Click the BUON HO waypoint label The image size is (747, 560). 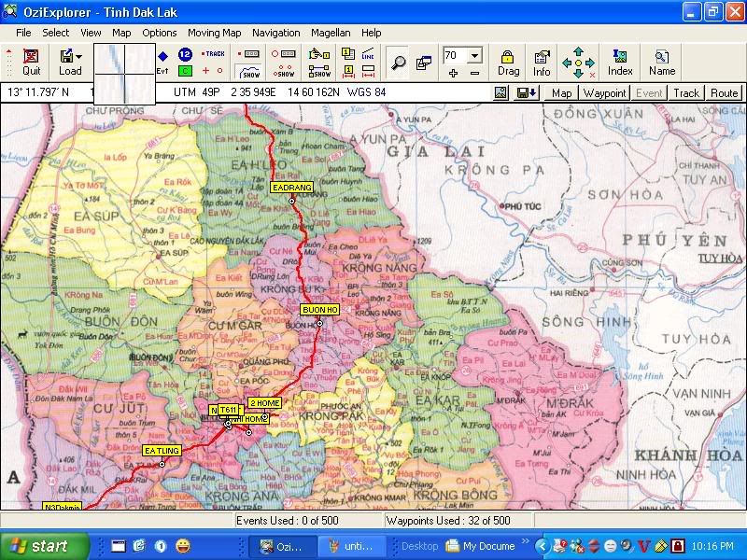[320, 310]
